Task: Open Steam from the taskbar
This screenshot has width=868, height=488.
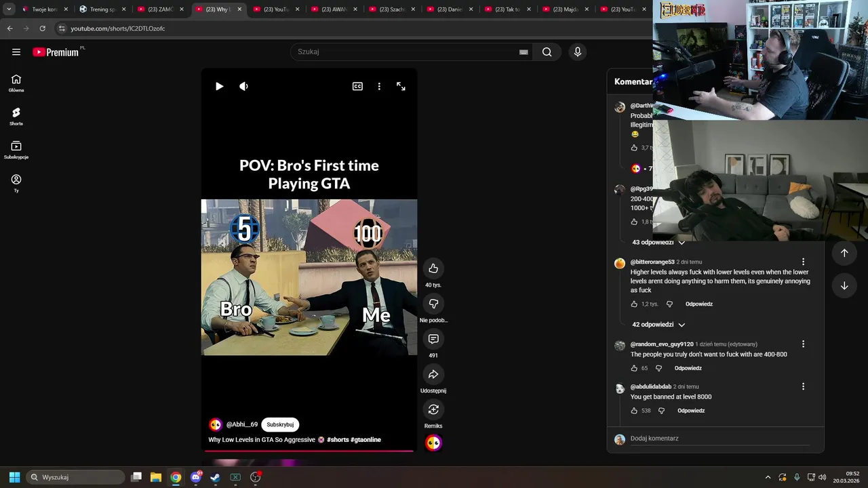Action: 215,477
